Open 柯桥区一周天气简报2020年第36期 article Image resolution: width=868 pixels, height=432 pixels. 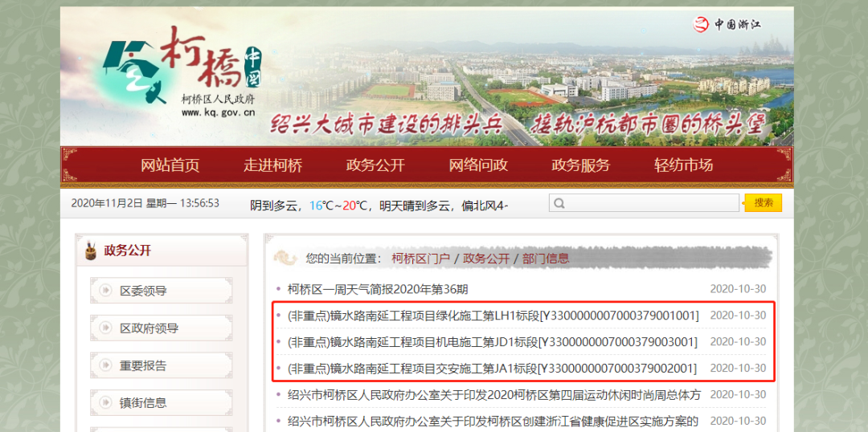click(378, 289)
